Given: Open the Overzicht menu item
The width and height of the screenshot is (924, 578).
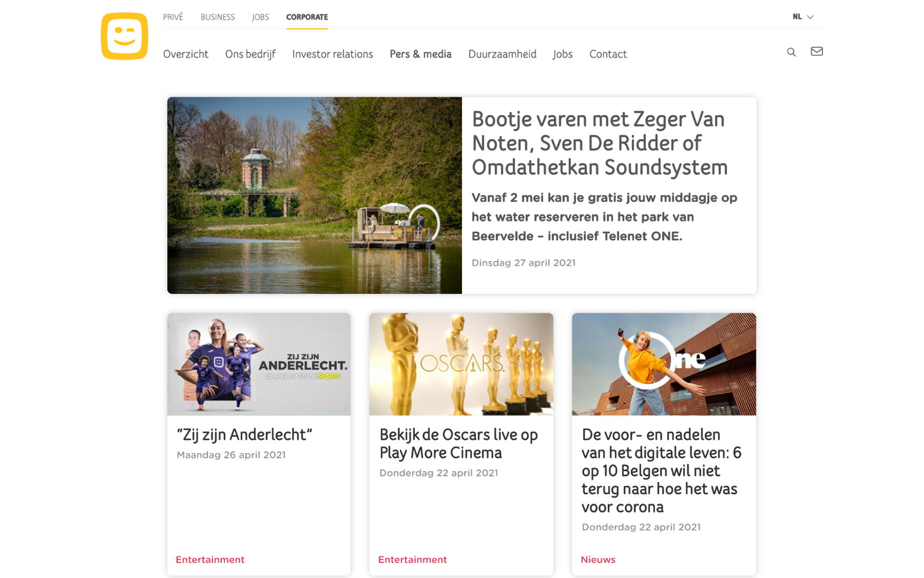Looking at the screenshot, I should pos(186,54).
